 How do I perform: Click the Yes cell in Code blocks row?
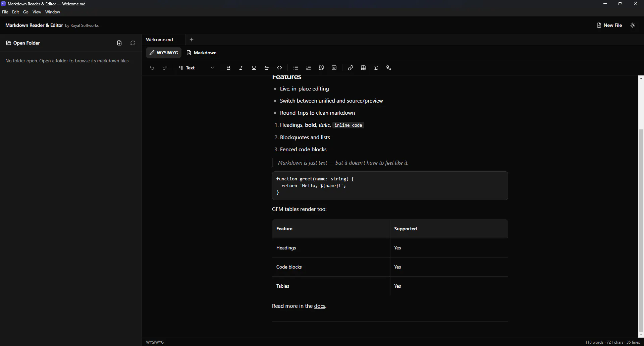(449, 267)
